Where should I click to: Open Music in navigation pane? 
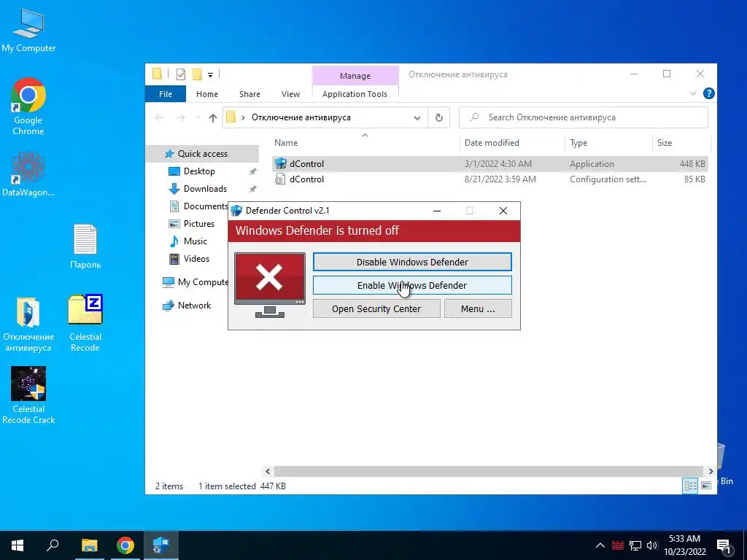point(195,241)
